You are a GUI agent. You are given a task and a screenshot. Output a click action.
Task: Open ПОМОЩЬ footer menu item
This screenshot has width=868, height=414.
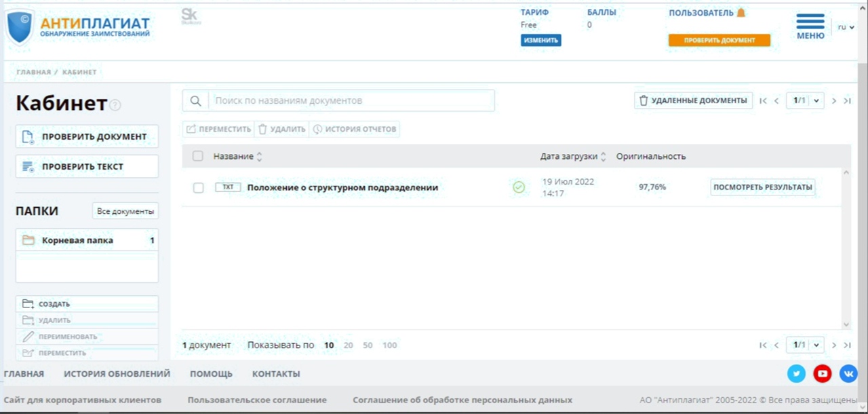(x=211, y=374)
